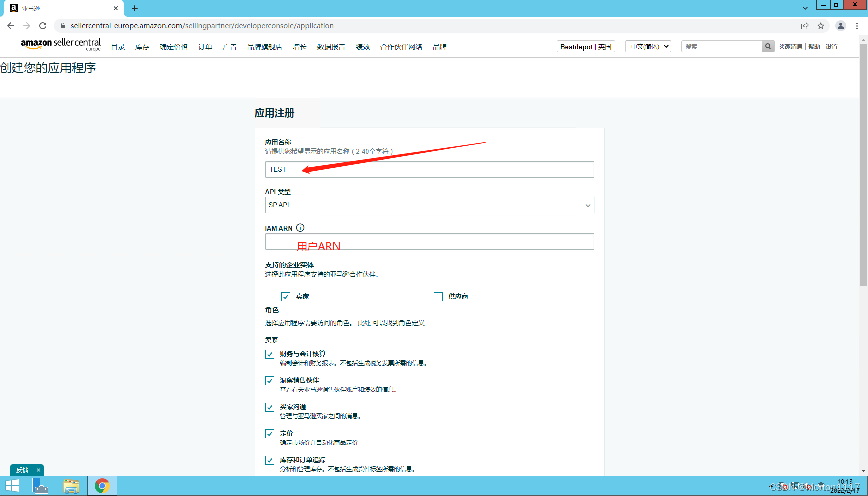Open a new browser tab
The width and height of the screenshot is (868, 496).
[135, 8]
